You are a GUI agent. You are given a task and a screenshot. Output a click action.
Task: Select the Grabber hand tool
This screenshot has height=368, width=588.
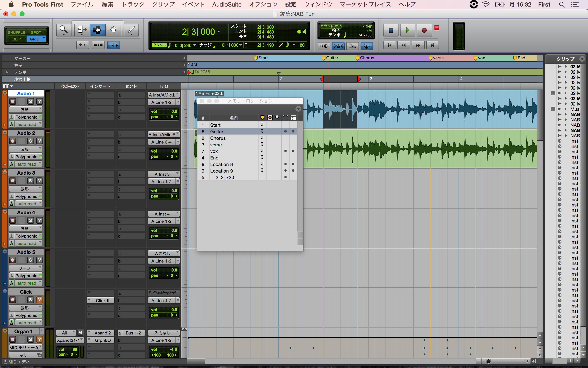tap(113, 30)
